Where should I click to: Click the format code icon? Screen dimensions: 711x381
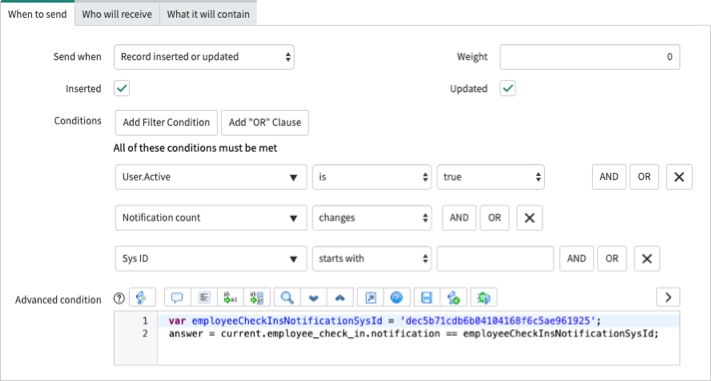[205, 298]
